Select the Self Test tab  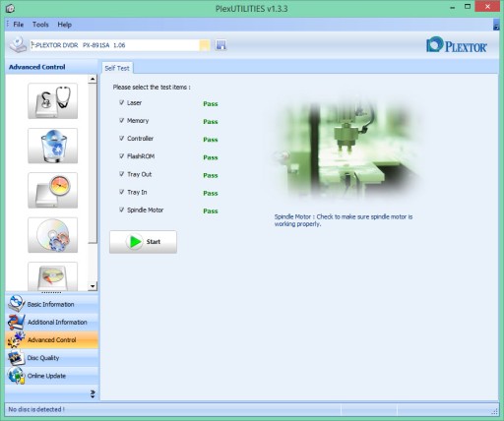tap(117, 68)
